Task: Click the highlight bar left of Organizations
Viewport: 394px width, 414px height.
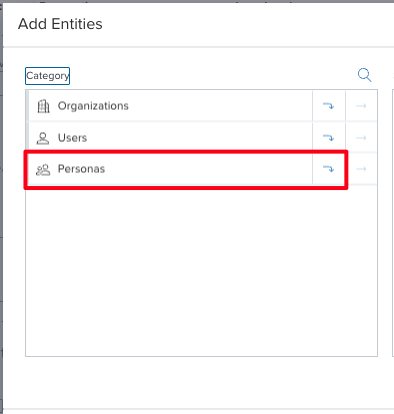Action: 27,106
